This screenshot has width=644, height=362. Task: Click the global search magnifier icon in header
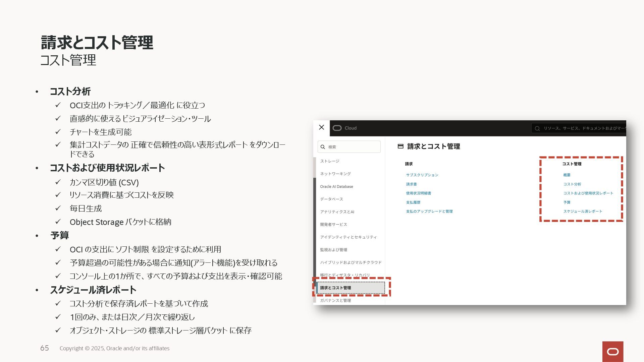(x=537, y=128)
